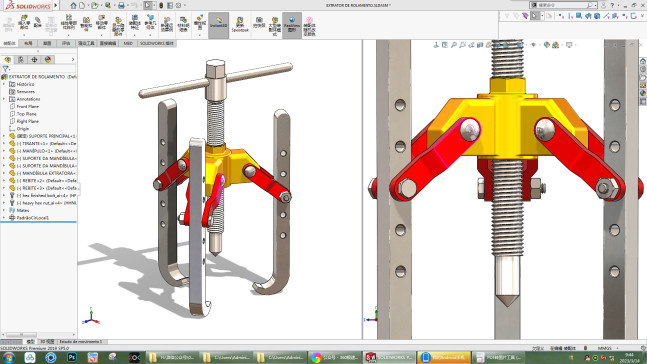Click the Assembly Features tool
This screenshot has height=364, width=647.
tap(135, 25)
